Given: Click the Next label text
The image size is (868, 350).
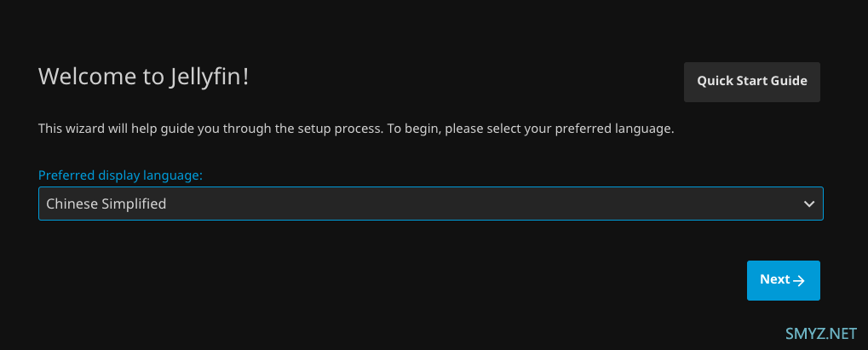Looking at the screenshot, I should (774, 279).
